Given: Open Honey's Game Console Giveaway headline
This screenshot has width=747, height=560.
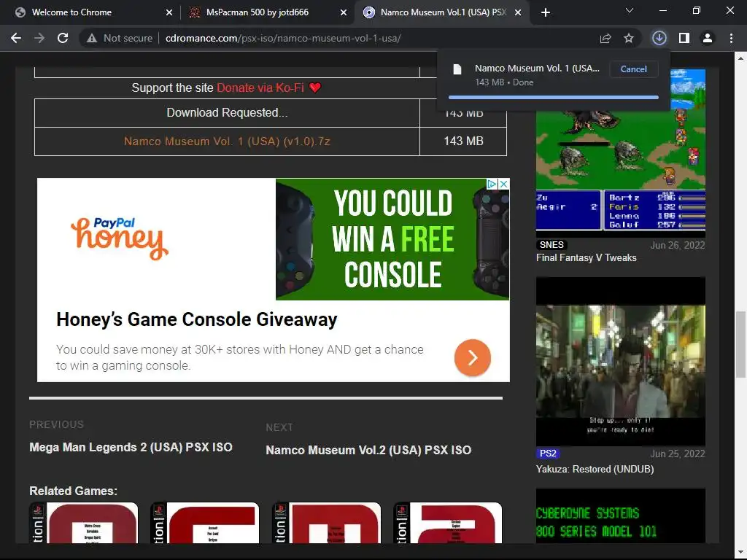Looking at the screenshot, I should click(196, 319).
